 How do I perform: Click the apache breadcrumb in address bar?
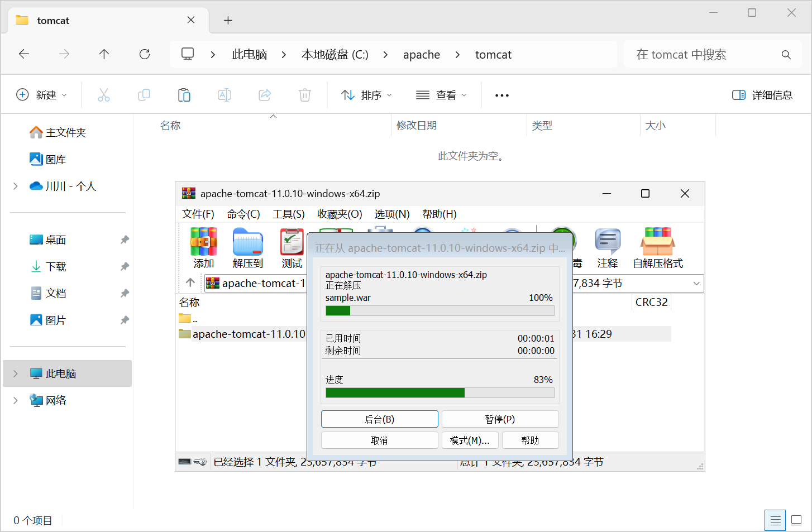pos(422,55)
